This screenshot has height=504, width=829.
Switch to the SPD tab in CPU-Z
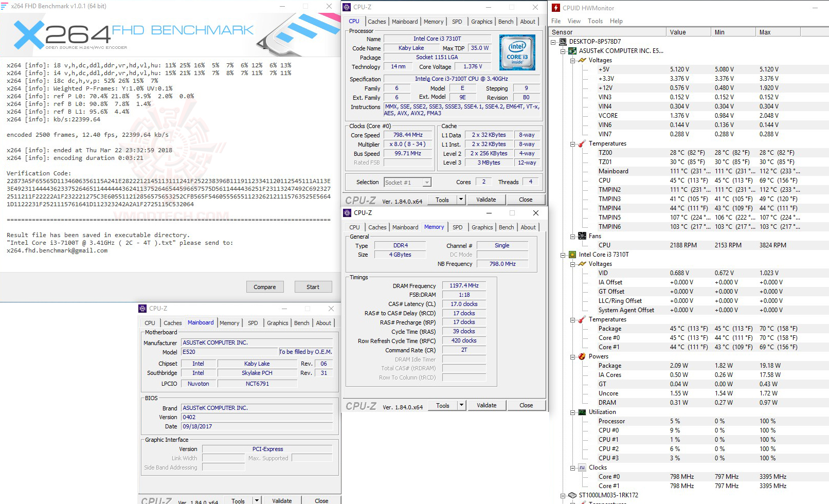[x=457, y=22]
